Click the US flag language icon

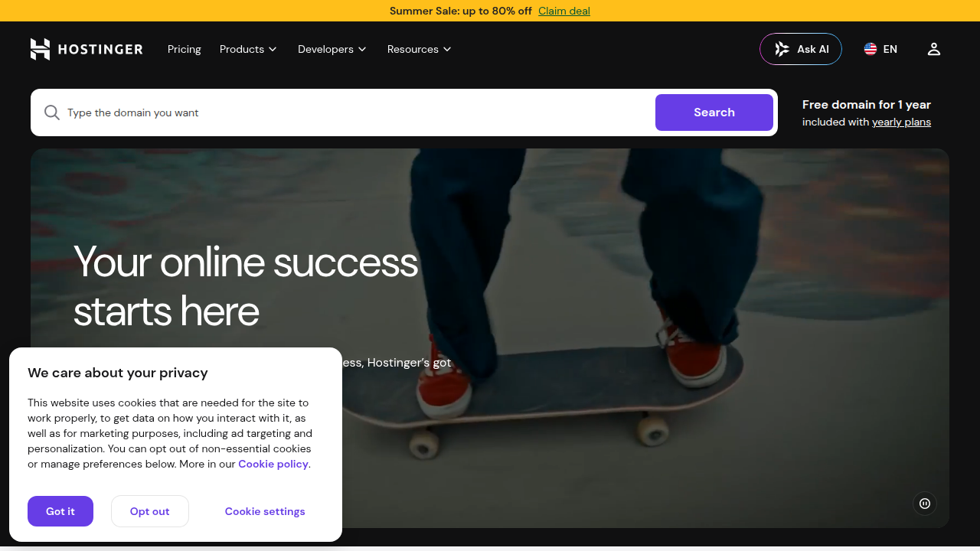871,49
